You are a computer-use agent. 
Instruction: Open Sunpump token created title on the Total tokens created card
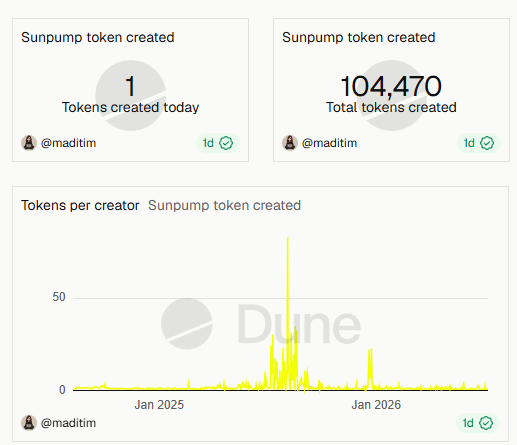[x=359, y=37]
